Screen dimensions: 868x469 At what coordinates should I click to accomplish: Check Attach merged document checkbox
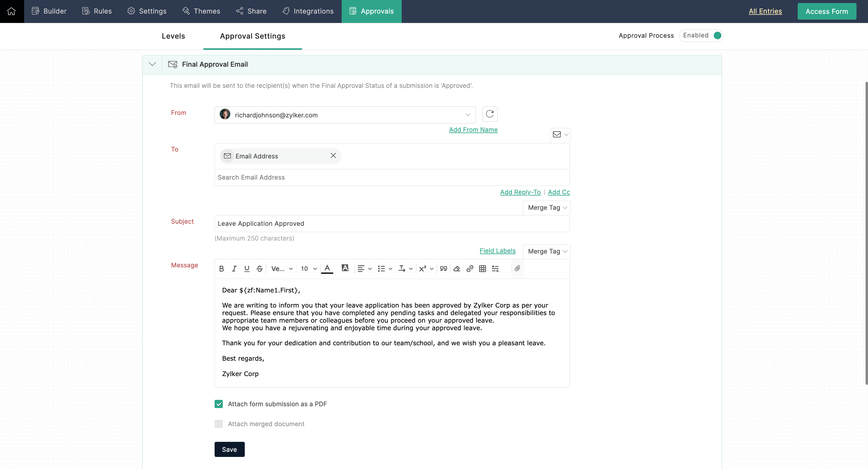click(219, 424)
